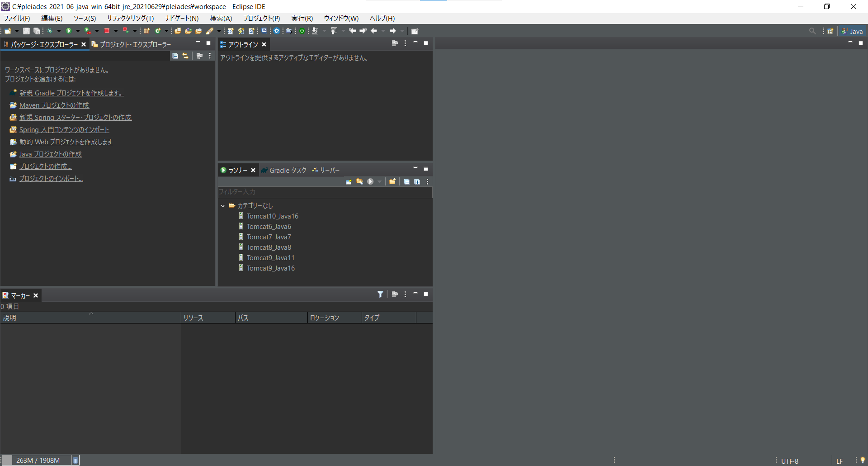
Task: Toggle Link with Editor in Package Explorer
Action: point(186,56)
